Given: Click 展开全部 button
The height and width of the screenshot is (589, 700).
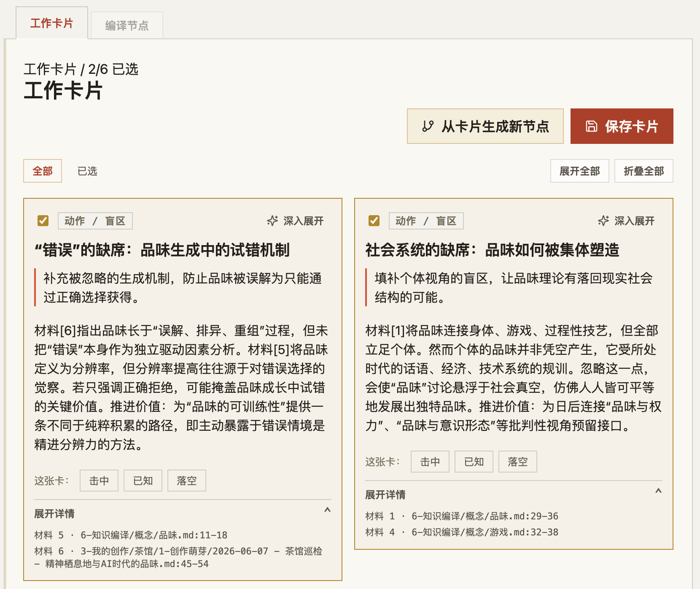Looking at the screenshot, I should 579,171.
